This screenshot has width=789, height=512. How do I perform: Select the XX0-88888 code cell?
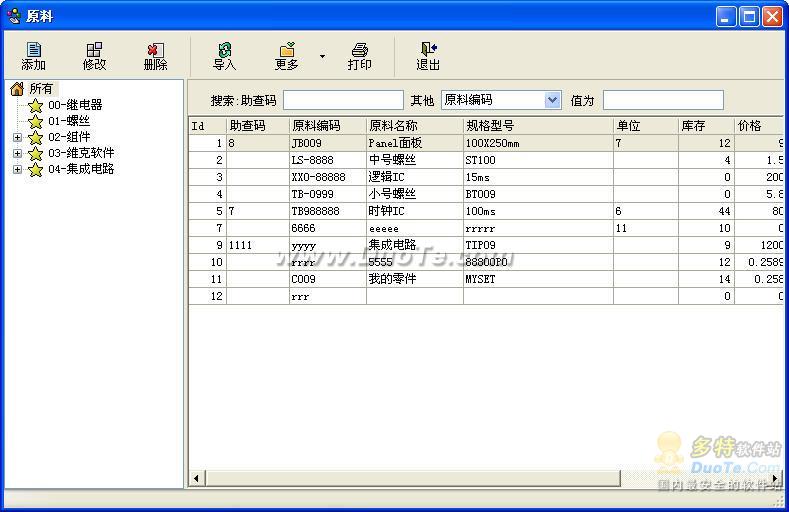pyautogui.click(x=328, y=177)
